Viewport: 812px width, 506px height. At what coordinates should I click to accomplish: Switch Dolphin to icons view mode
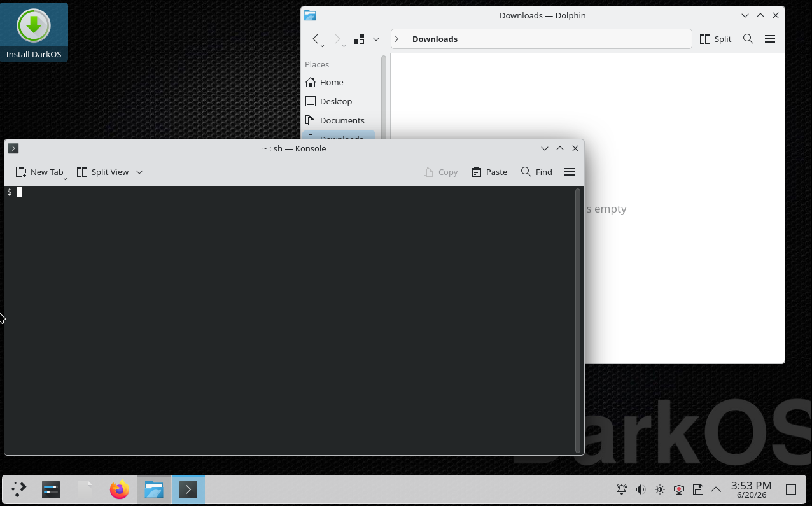pos(359,39)
